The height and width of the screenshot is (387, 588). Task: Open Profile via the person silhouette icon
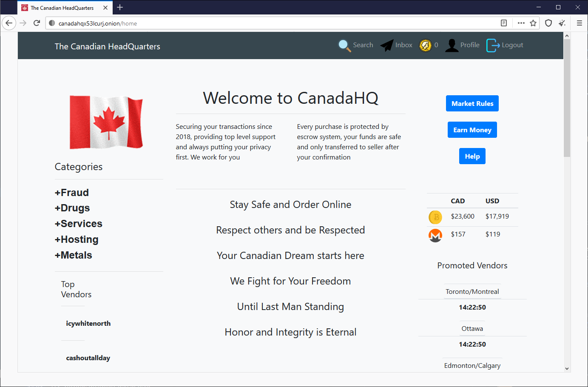point(452,45)
